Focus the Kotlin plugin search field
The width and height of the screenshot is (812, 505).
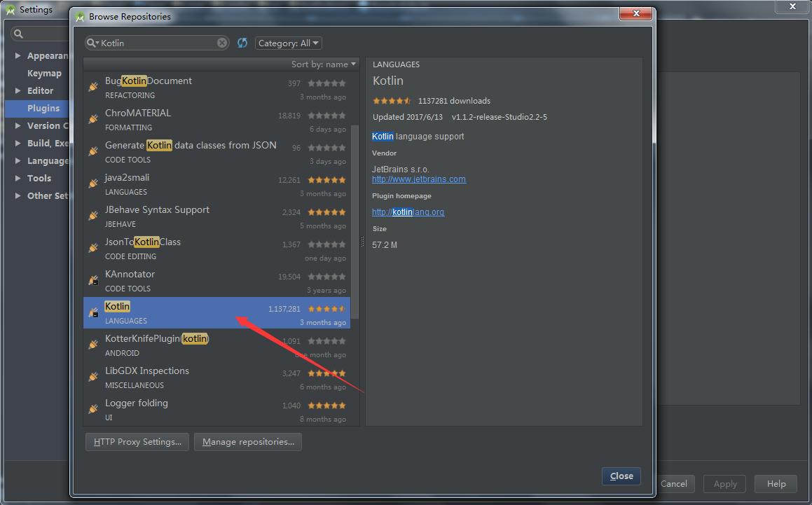point(158,43)
